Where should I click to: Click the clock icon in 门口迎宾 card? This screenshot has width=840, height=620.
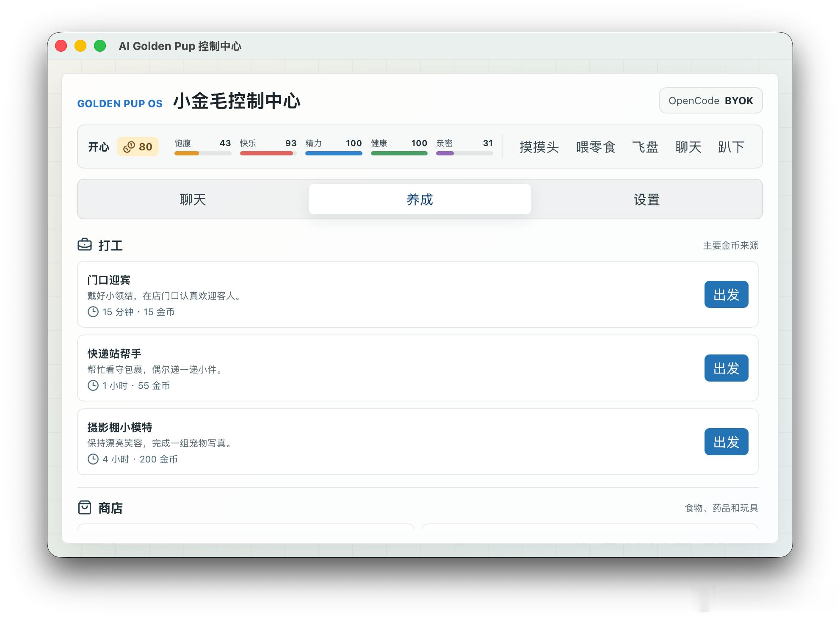(93, 312)
